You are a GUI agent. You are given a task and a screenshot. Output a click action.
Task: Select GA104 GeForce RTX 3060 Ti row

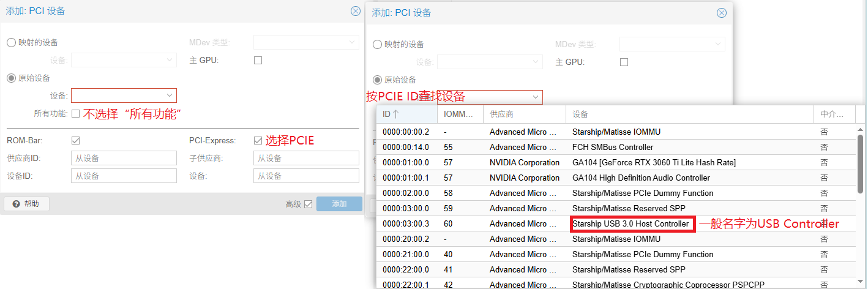pos(616,162)
